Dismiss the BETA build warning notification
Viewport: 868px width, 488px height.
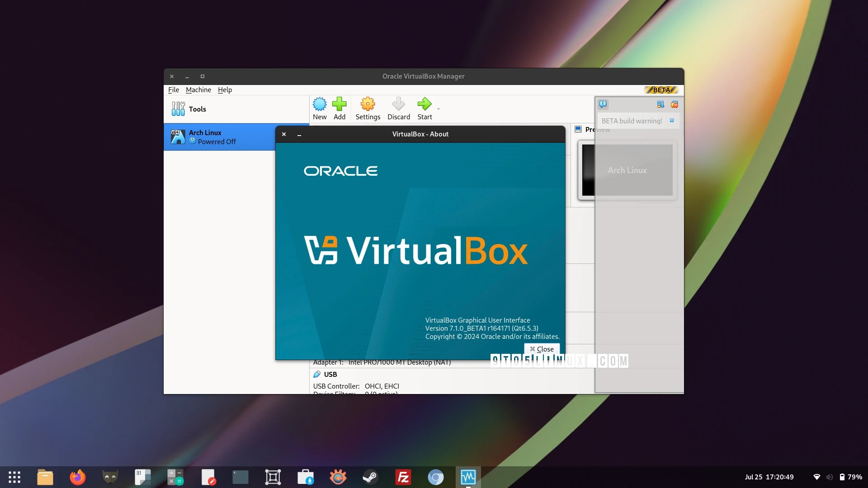point(672,120)
